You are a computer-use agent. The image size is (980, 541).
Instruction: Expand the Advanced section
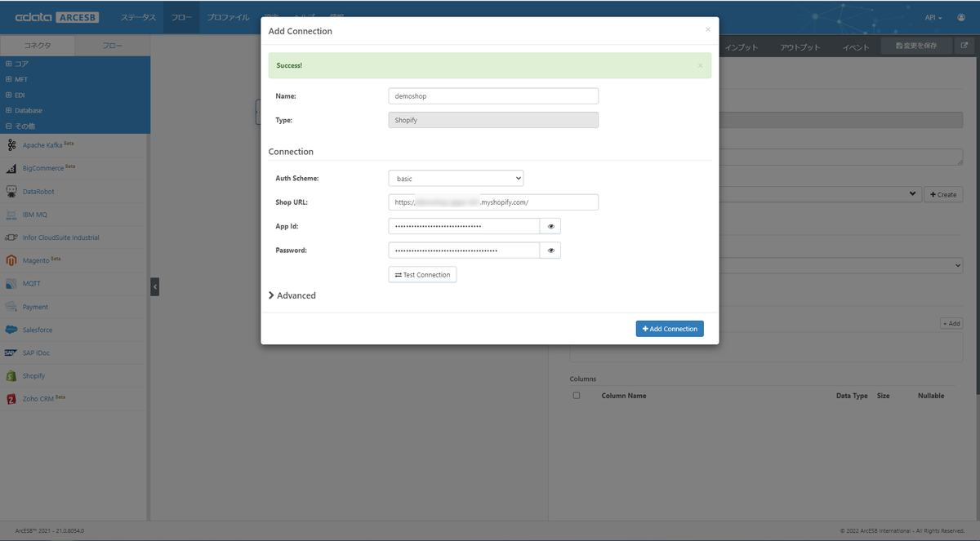(x=292, y=295)
